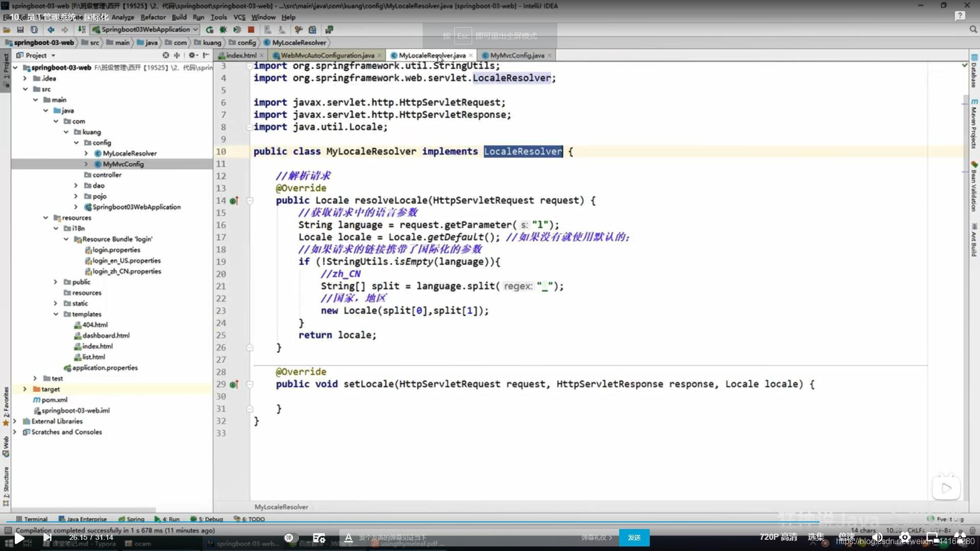Fold the imports block on line 3
The width and height of the screenshot is (980, 551).
[250, 66]
